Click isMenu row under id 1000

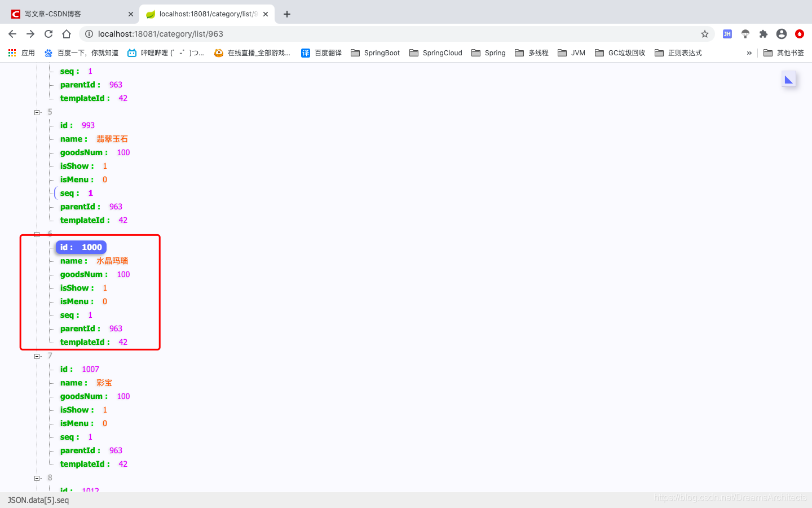[x=84, y=301]
